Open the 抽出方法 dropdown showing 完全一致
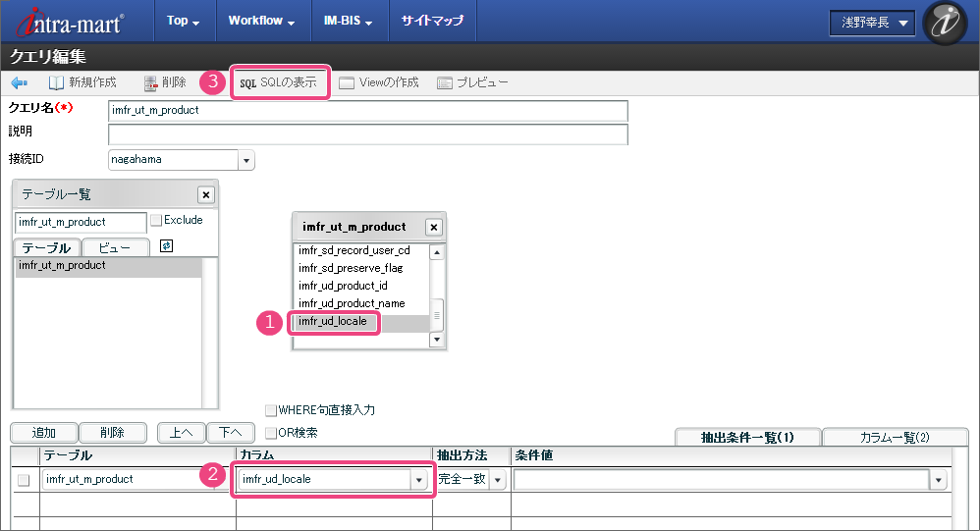Image resolution: width=980 pixels, height=531 pixels. coord(498,480)
